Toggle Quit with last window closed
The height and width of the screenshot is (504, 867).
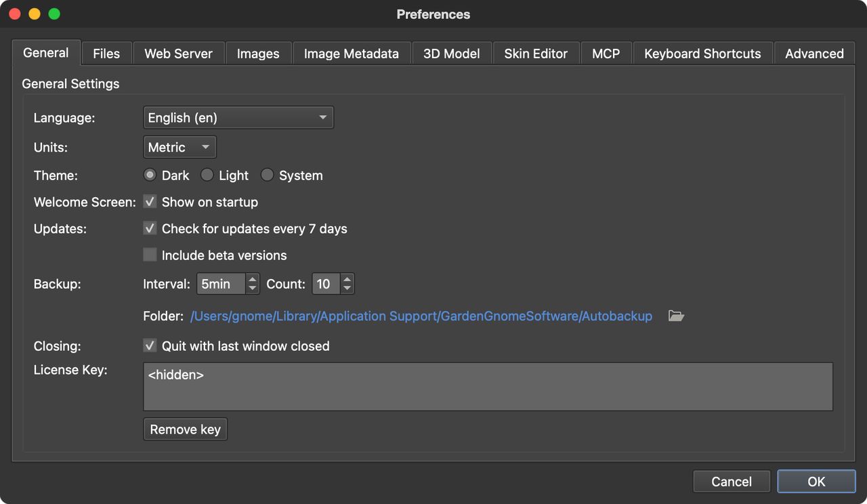pyautogui.click(x=150, y=345)
